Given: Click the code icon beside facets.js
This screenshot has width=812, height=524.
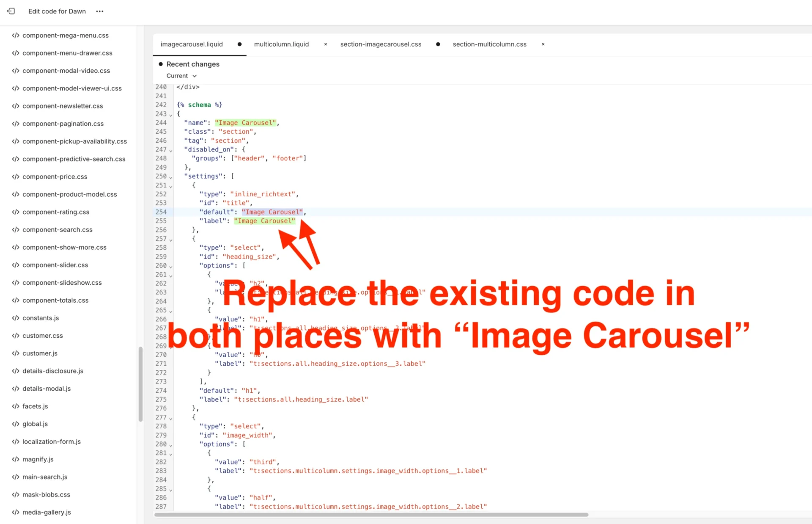Looking at the screenshot, I should (x=15, y=406).
